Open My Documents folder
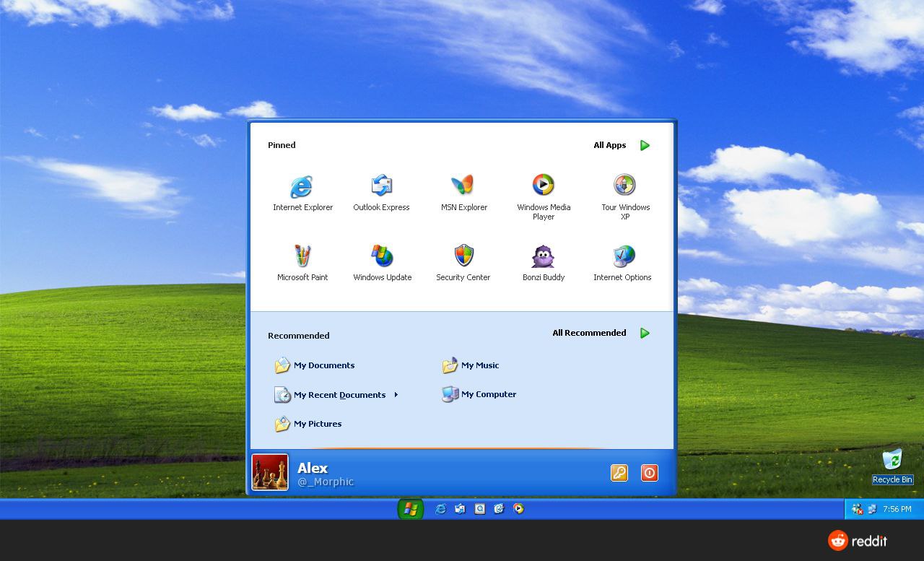This screenshot has width=924, height=561. point(314,365)
